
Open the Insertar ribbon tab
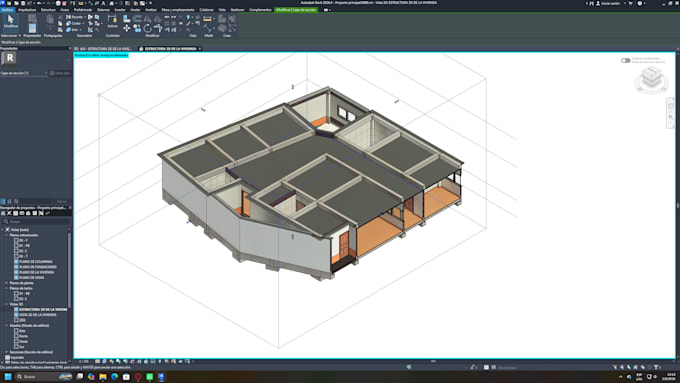(120, 10)
